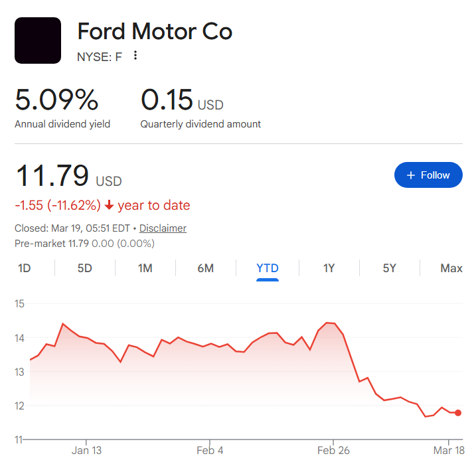Click the 5.09% annual dividend yield
Screen dimensions: 476x466
point(56,100)
